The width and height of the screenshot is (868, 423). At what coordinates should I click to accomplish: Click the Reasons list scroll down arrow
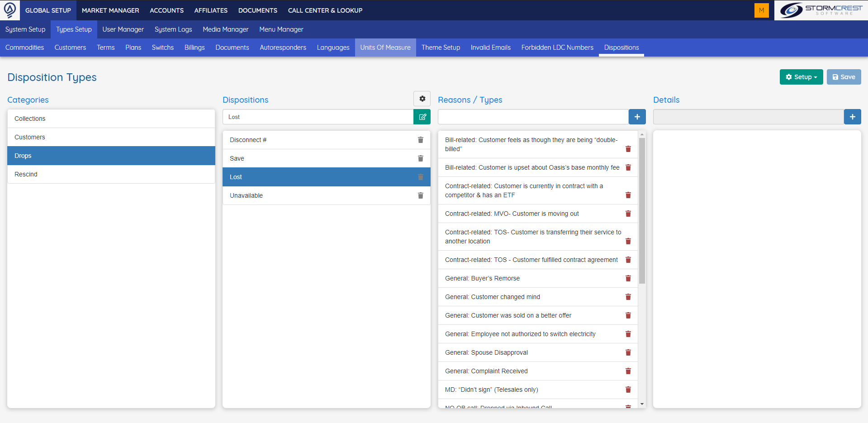pyautogui.click(x=642, y=404)
